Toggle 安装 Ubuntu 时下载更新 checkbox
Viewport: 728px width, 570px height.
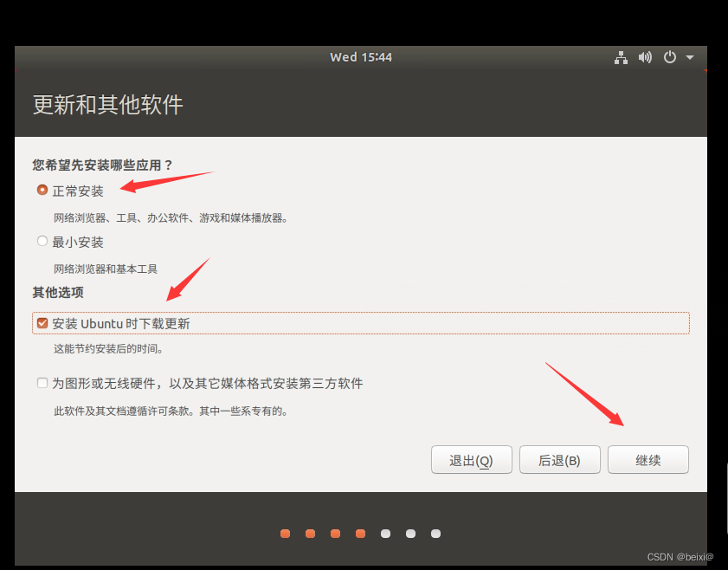(42, 323)
